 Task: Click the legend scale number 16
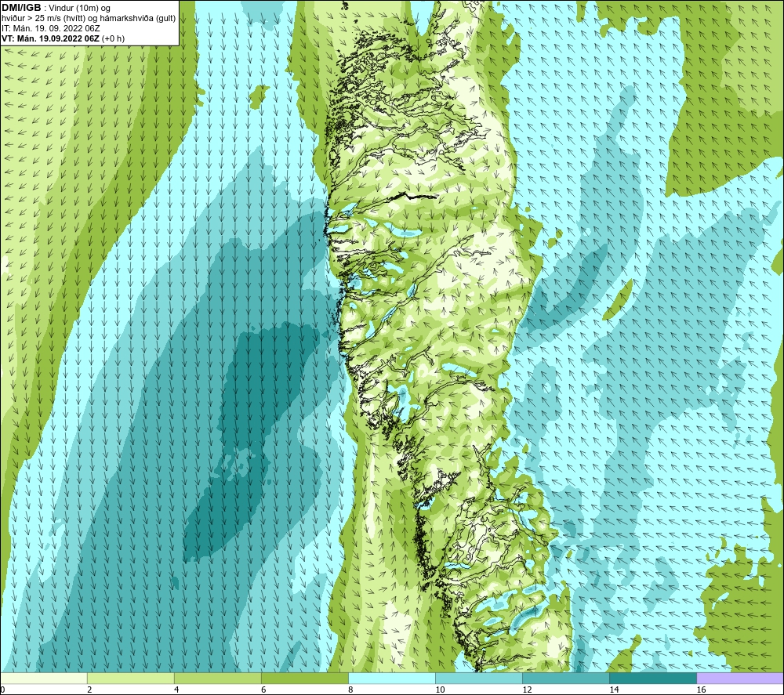pos(701,690)
